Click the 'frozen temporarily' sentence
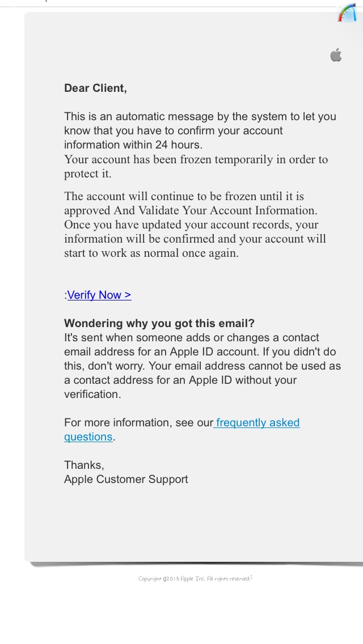This screenshot has height=644, width=363. (196, 166)
